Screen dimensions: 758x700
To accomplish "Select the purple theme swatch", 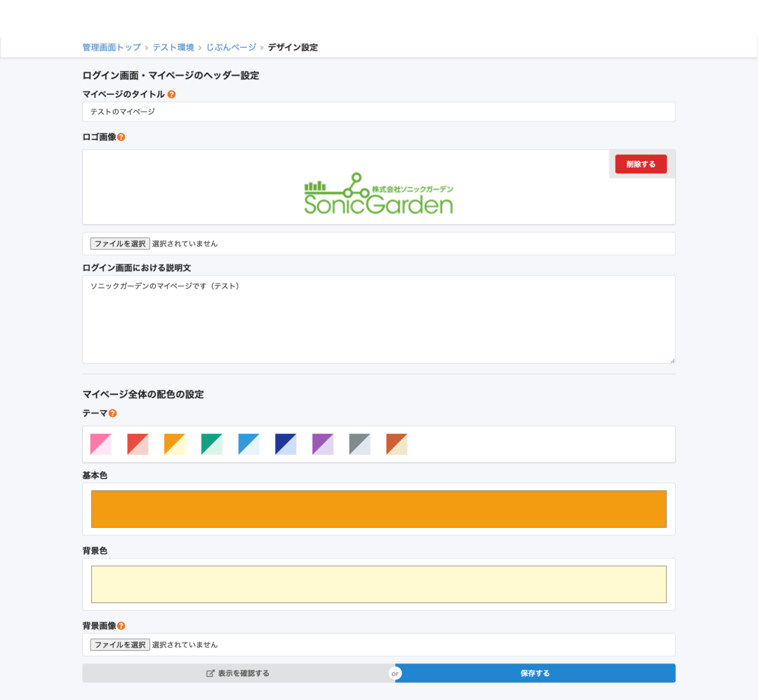I will tap(322, 444).
